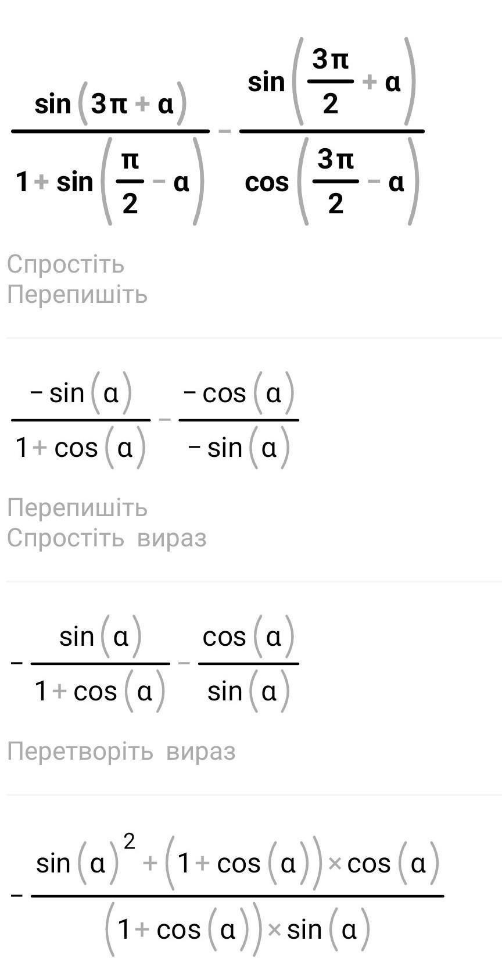Select the 1 + cos(α) denominator under −sin(α)
This screenshot has width=502, height=980.
pyautogui.click(x=81, y=448)
